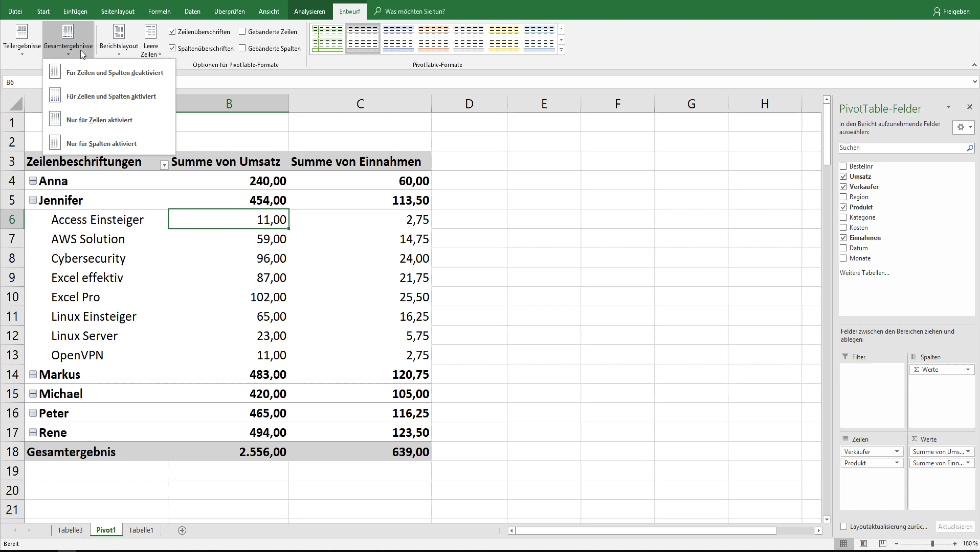The image size is (980, 552).
Task: Expand the Michael row group
Action: pyautogui.click(x=33, y=394)
